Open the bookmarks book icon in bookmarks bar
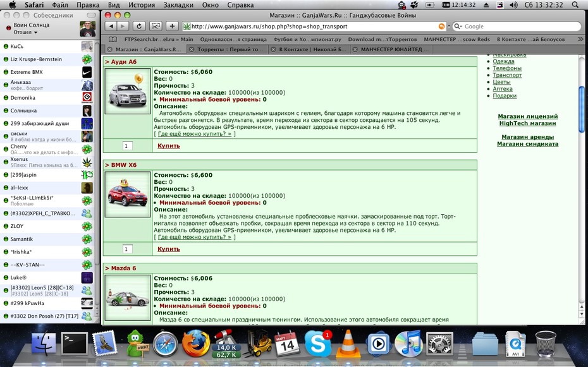 click(113, 39)
